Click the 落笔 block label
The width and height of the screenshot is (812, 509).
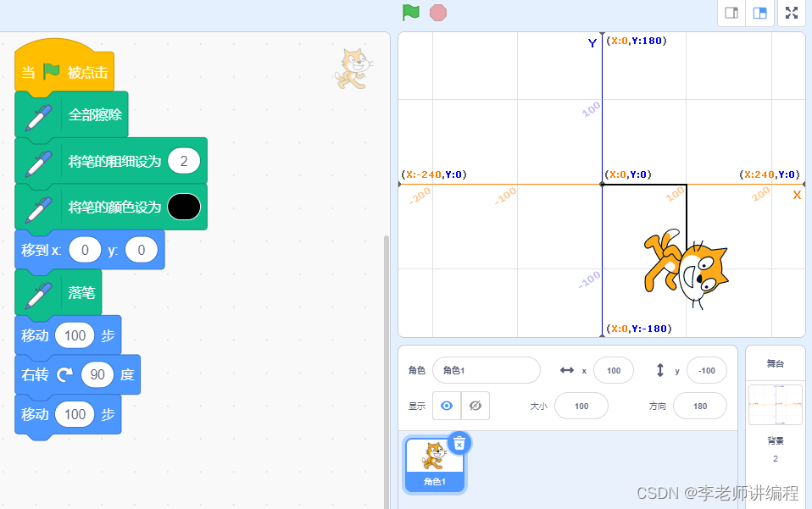click(x=82, y=293)
